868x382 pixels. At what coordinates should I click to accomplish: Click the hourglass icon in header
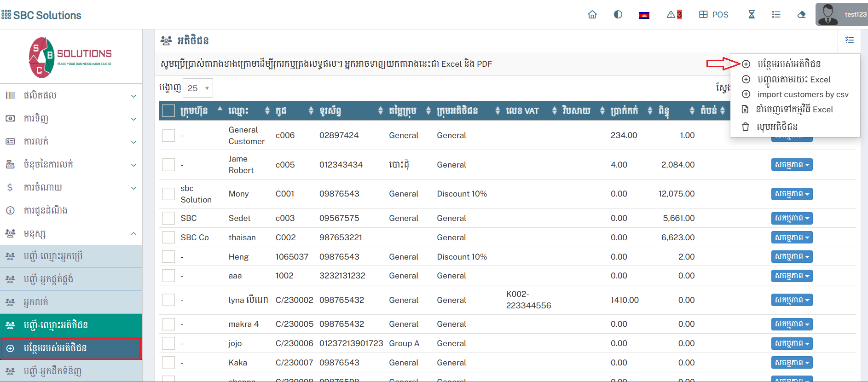(x=752, y=15)
